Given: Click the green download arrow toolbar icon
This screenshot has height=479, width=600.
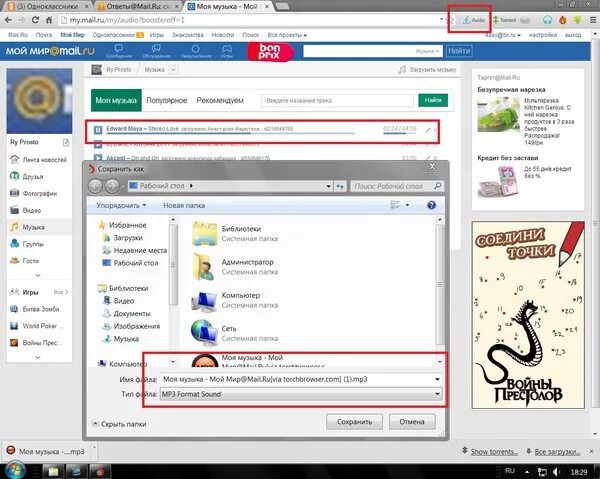Looking at the screenshot, I should (x=577, y=20).
